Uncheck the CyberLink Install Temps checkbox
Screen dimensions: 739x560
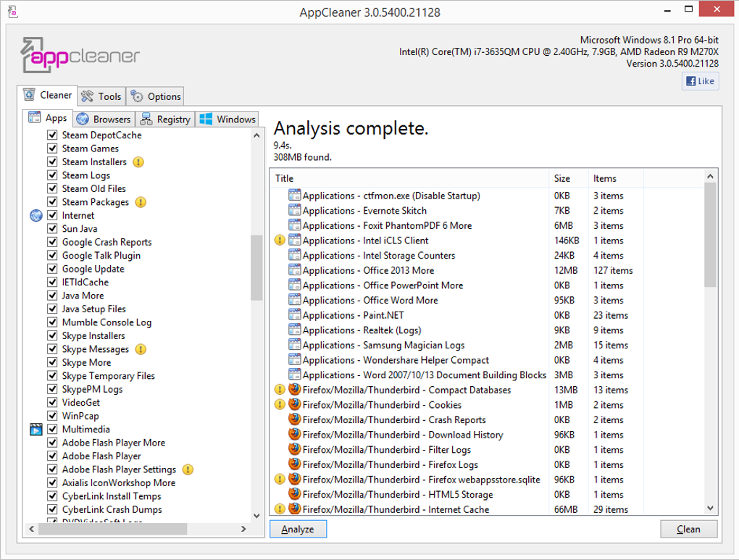[x=52, y=496]
